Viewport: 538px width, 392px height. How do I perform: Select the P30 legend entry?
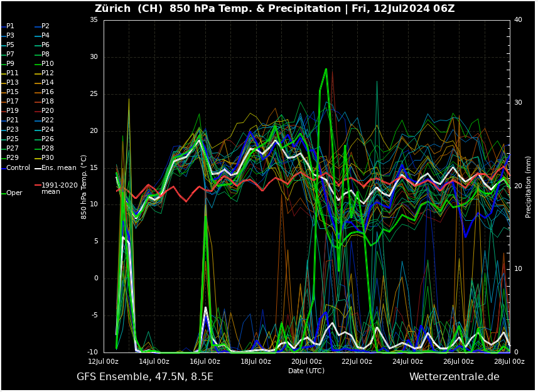pos(47,158)
